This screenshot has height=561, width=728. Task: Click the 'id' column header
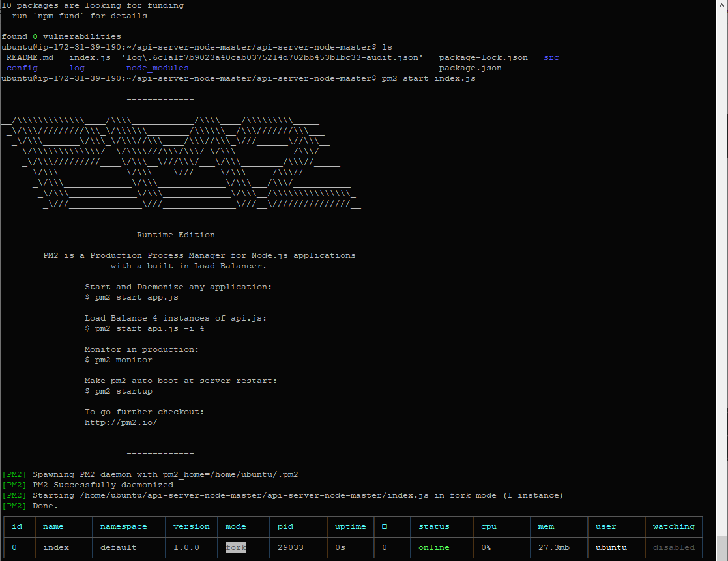coord(17,526)
